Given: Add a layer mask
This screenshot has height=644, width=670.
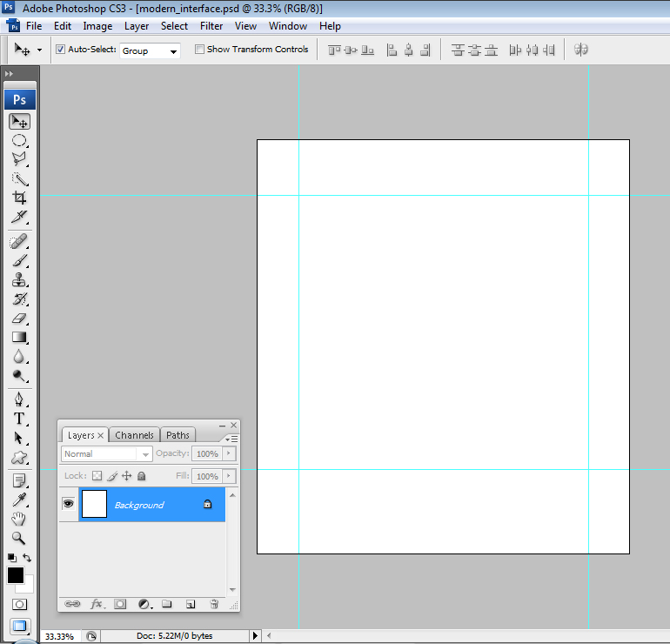Looking at the screenshot, I should (120, 604).
